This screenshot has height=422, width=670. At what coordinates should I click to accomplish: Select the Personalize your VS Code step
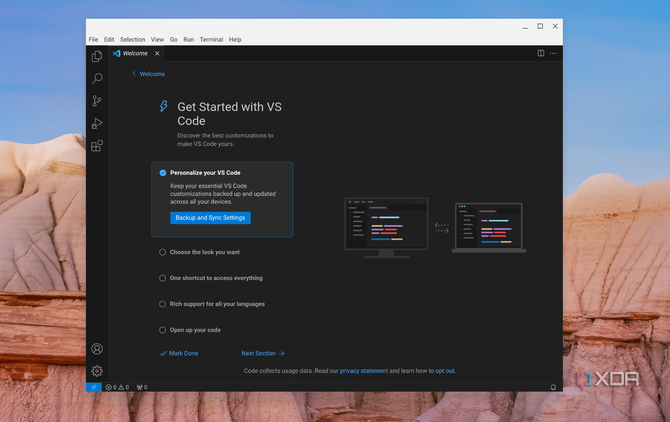[222, 199]
